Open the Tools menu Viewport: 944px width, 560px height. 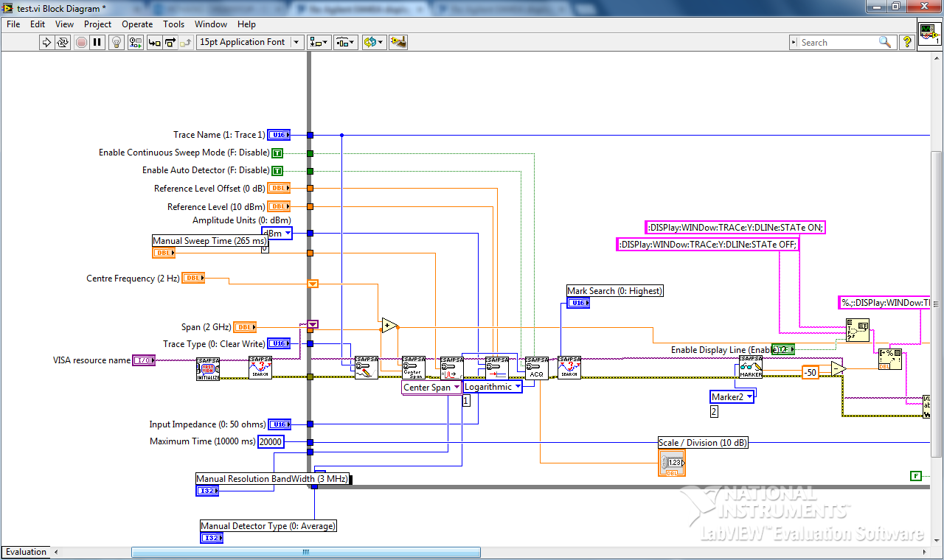(173, 24)
